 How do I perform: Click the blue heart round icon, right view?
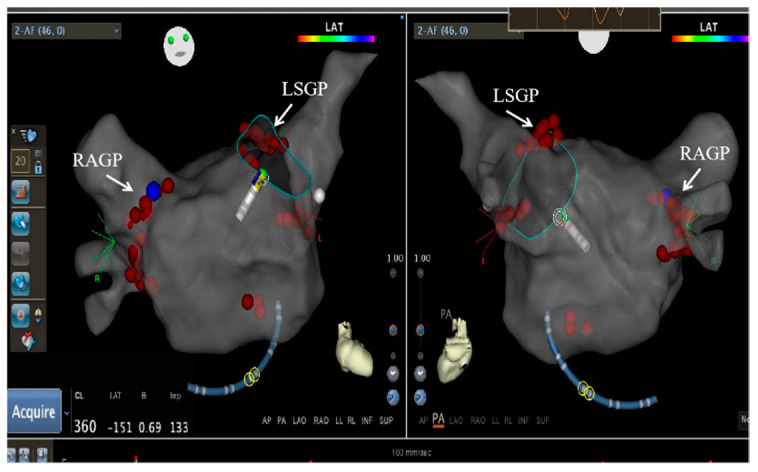point(420,398)
